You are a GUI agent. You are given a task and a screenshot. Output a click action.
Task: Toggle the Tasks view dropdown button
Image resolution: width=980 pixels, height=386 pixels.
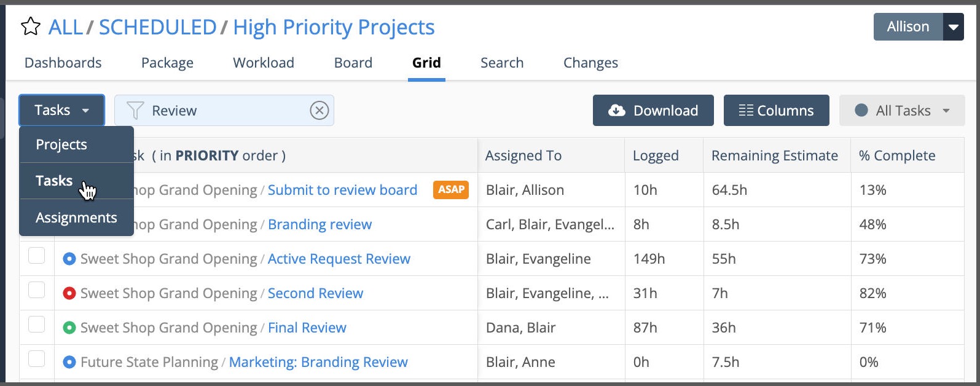pos(61,111)
